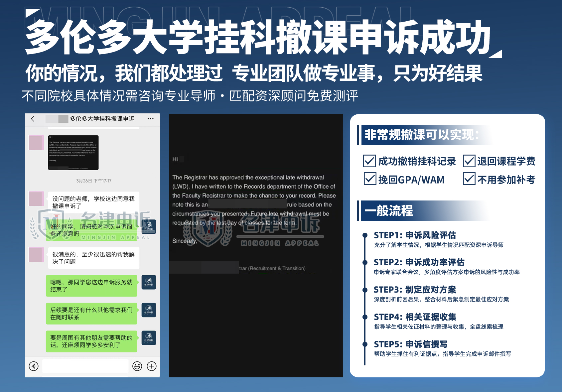Toggle the 不用参加补考 checkbox
The height and width of the screenshot is (392, 562).
point(469,179)
